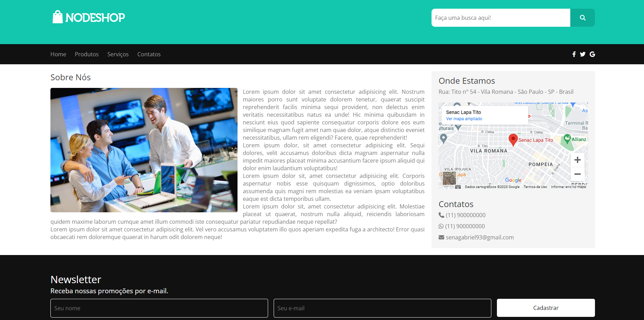Screen dimensions: 644x320
Task: Select the Google social icon
Action: pos(592,54)
